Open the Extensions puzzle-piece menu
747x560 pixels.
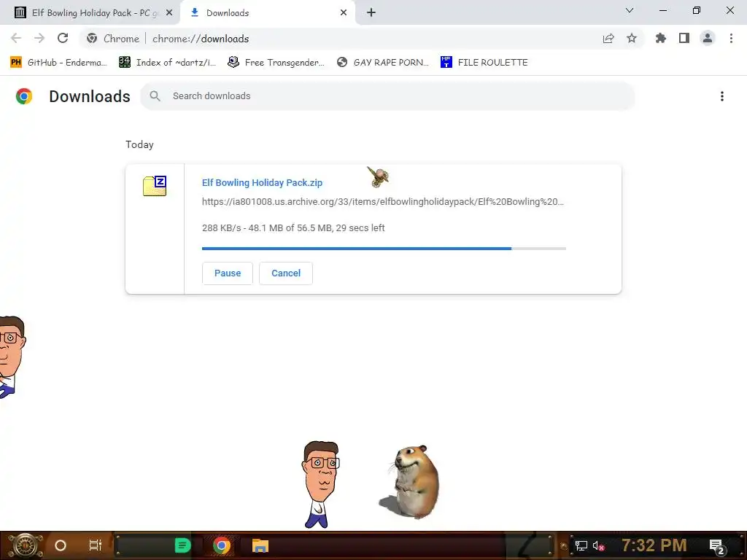[661, 39]
